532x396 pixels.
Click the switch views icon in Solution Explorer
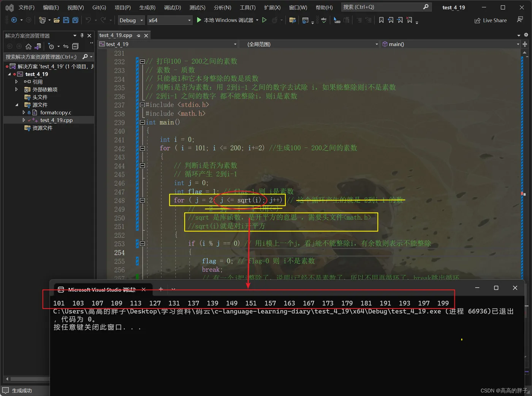point(38,46)
